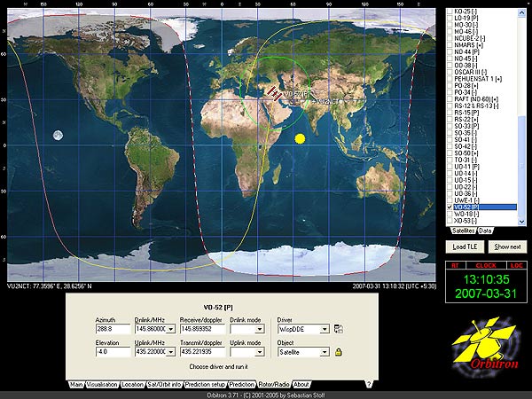Enable the UWE-1 checkbox

tap(450, 200)
